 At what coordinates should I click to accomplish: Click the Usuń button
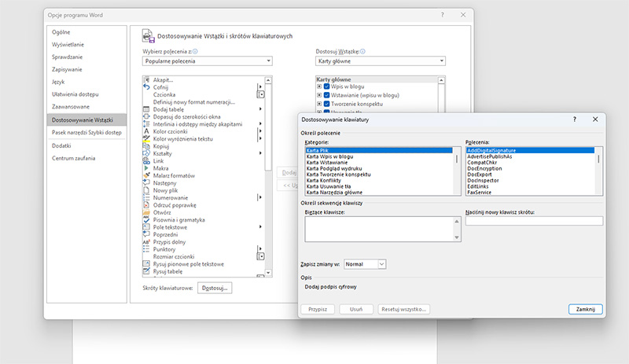point(356,310)
